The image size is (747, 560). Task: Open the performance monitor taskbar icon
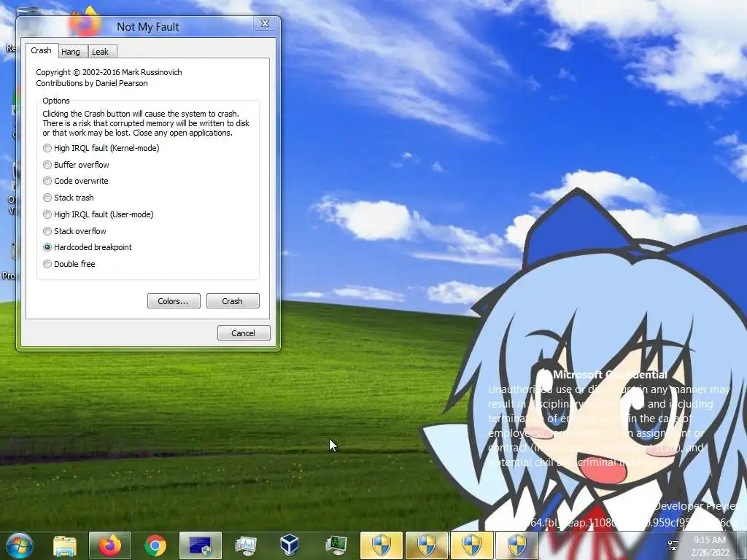[x=246, y=545]
